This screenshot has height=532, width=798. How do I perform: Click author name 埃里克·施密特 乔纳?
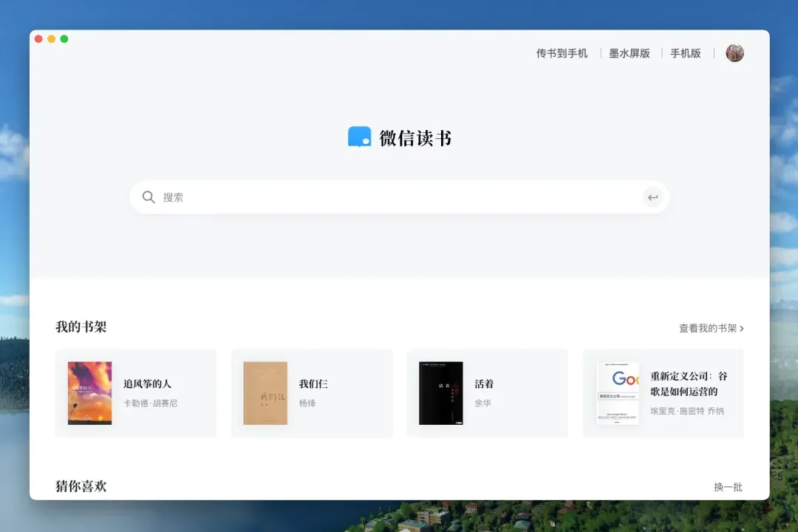(686, 411)
